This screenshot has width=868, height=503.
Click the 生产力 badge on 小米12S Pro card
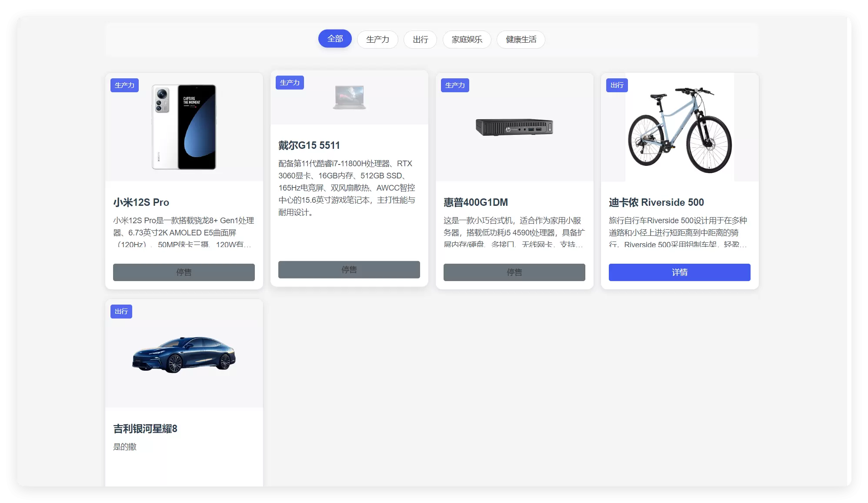124,85
